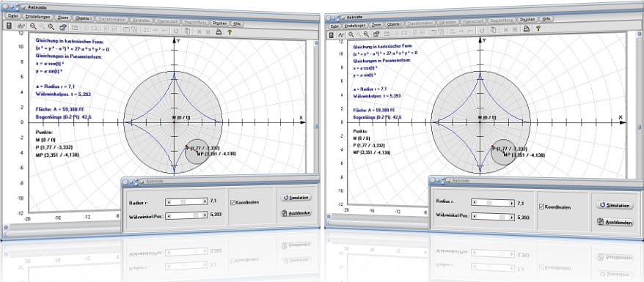This screenshot has height=282, width=644.
Task: Click the Simulation button in left panel
Action: 296,198
